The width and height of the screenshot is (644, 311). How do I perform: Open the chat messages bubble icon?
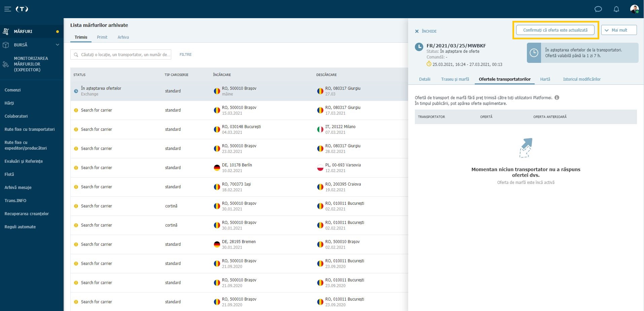tap(598, 9)
